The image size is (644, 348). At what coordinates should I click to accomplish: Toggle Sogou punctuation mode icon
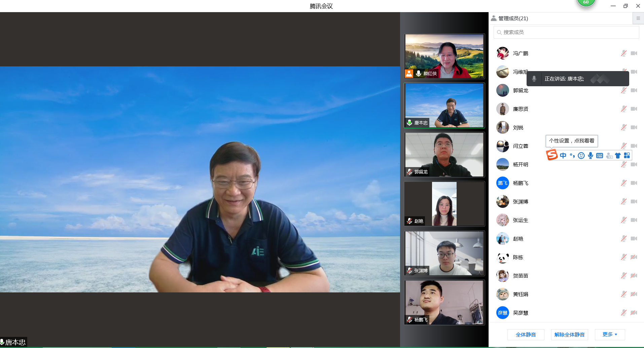point(572,155)
